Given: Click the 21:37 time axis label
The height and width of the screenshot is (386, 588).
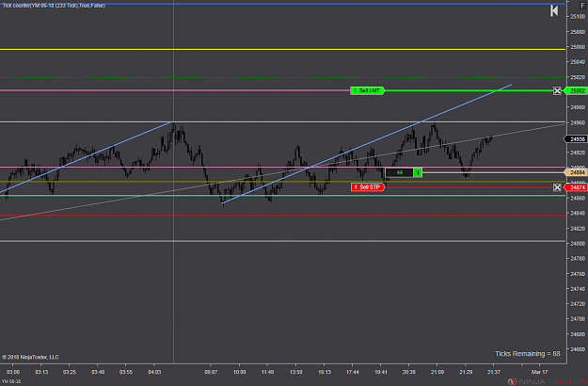Looking at the screenshot, I should click(x=494, y=372).
